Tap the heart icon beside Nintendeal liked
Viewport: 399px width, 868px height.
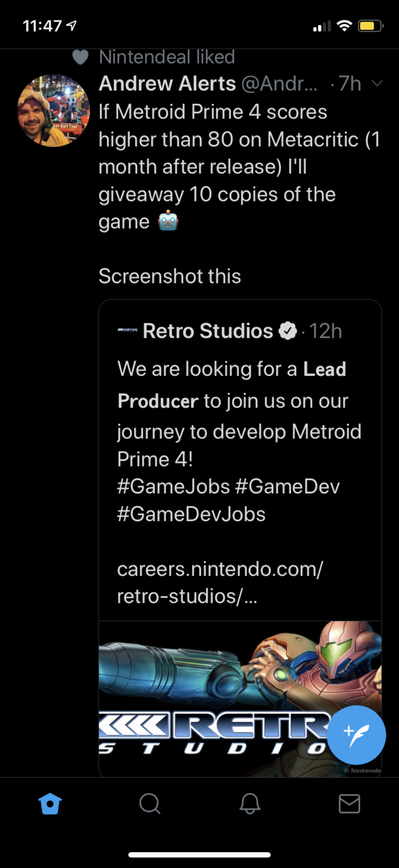80,57
